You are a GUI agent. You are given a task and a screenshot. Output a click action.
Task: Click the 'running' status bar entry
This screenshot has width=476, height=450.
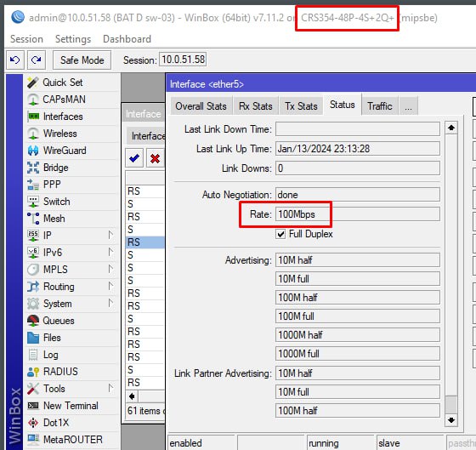[x=340, y=443]
